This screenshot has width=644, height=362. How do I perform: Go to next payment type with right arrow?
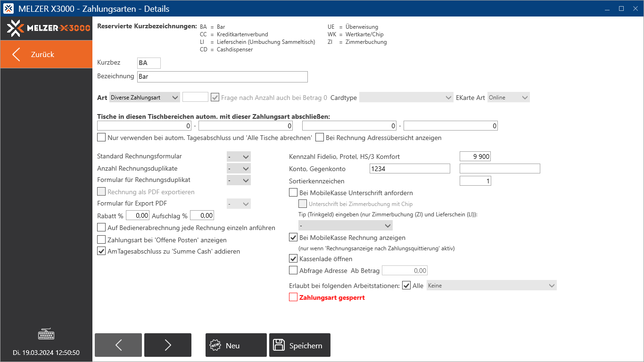coord(168,345)
